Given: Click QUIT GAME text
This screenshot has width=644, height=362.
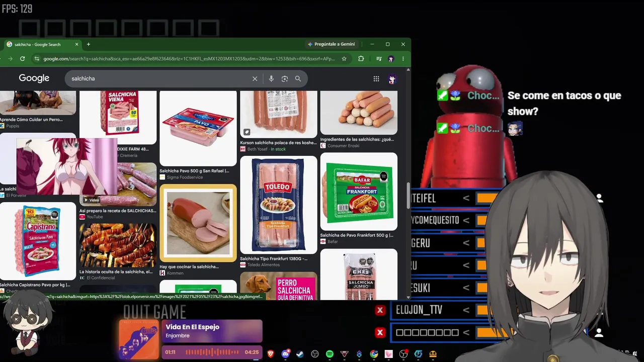Looking at the screenshot, I should 155,312.
